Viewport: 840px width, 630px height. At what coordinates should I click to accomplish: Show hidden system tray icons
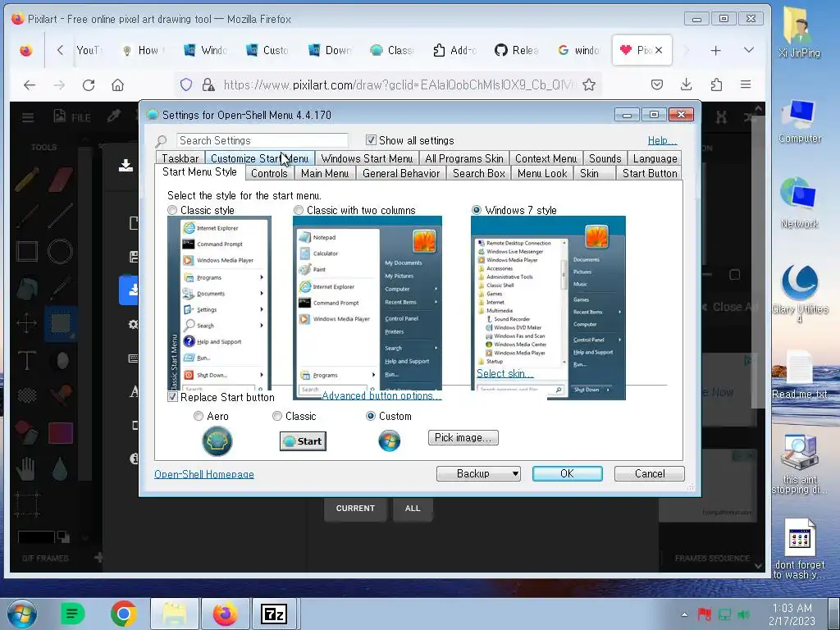(x=685, y=614)
